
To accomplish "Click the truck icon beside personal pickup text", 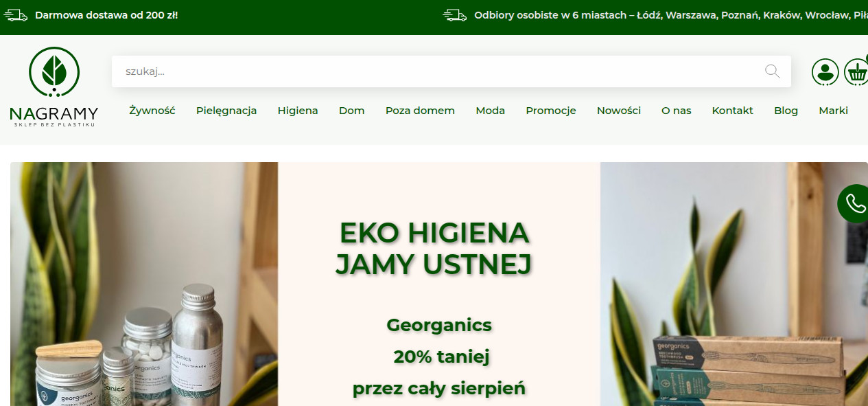I will (x=454, y=15).
